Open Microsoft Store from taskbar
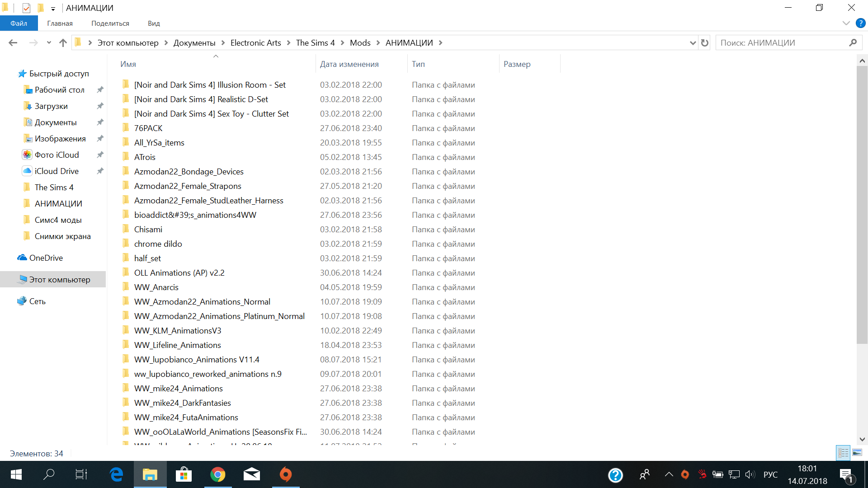868x488 pixels. pos(184,474)
